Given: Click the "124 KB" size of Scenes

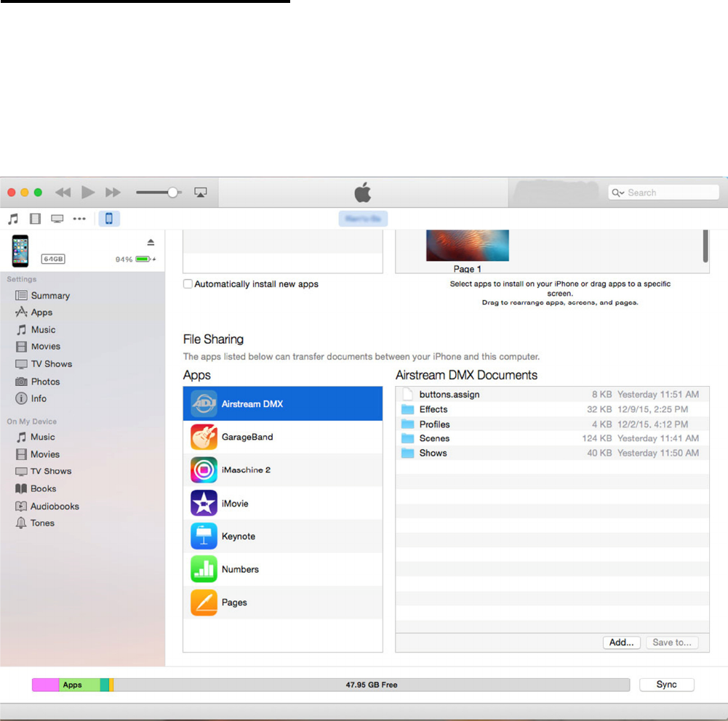Looking at the screenshot, I should (596, 438).
